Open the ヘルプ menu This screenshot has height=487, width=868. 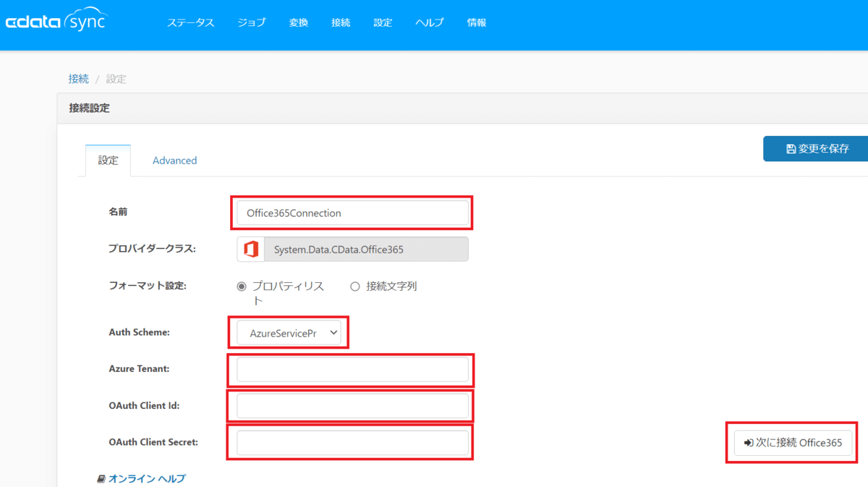tap(430, 22)
